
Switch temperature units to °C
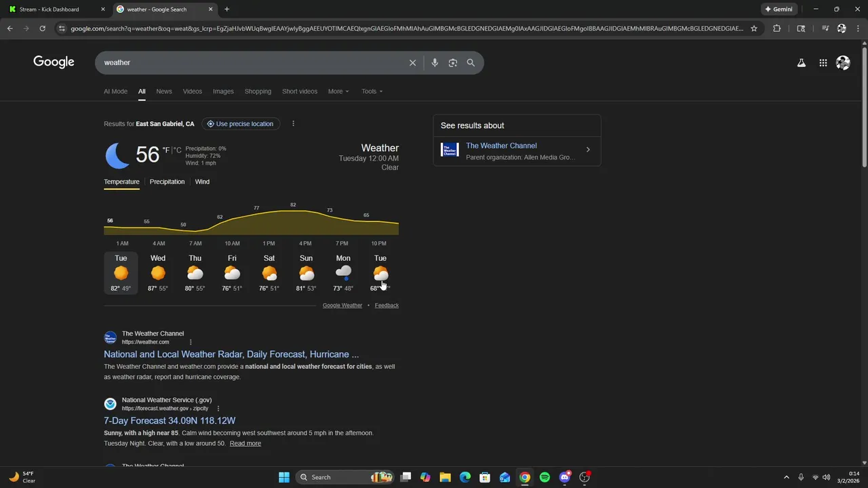click(178, 150)
